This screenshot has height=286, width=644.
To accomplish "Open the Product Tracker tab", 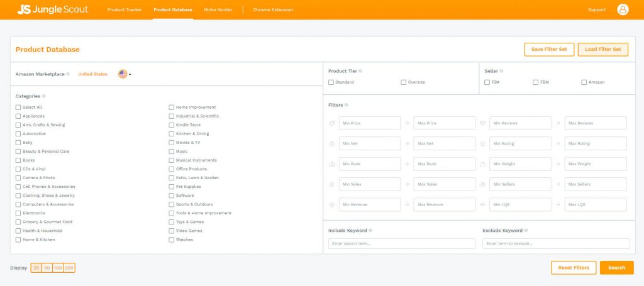I will coord(125,10).
